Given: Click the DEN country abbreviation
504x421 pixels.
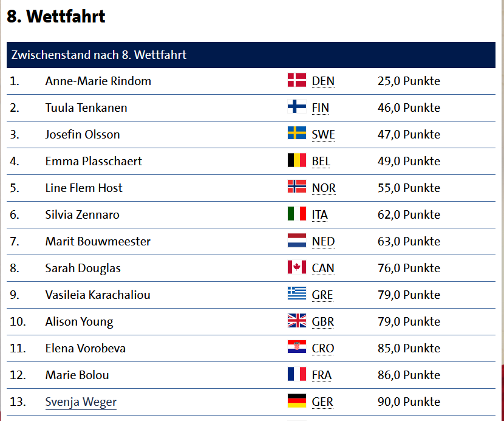Looking at the screenshot, I should [x=323, y=81].
